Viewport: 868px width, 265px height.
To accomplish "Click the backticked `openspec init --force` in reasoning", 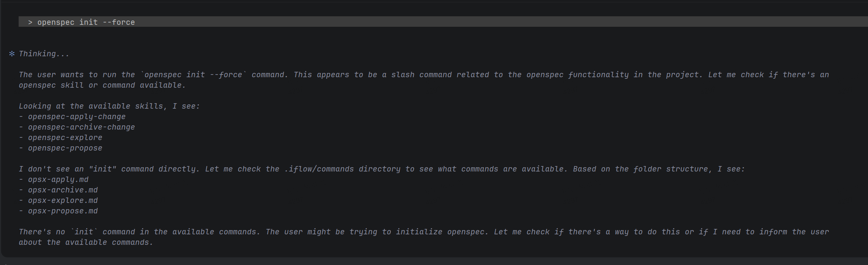I will [x=193, y=75].
